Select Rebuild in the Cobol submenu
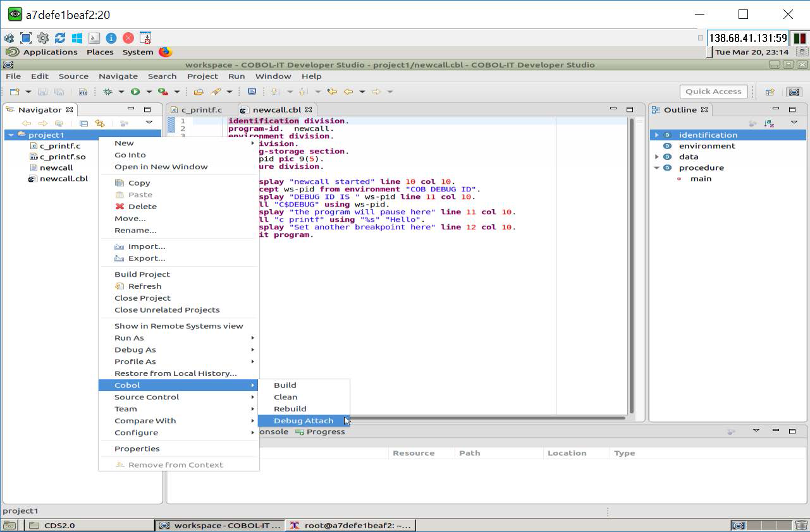The width and height of the screenshot is (810, 532). 290,408
